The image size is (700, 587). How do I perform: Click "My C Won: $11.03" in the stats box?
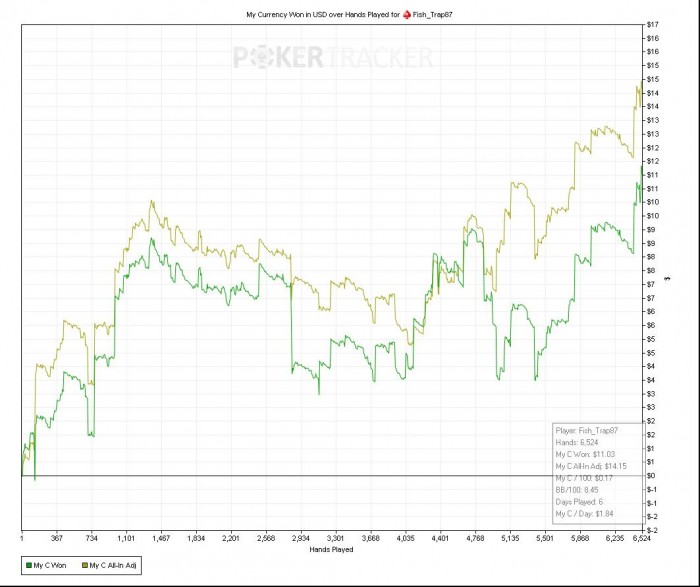585,454
